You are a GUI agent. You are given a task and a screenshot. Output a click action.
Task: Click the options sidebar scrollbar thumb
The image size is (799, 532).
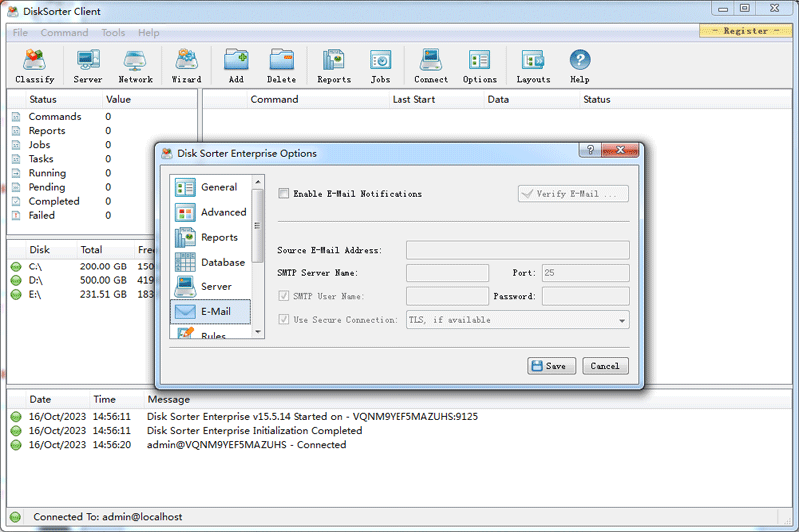258,226
